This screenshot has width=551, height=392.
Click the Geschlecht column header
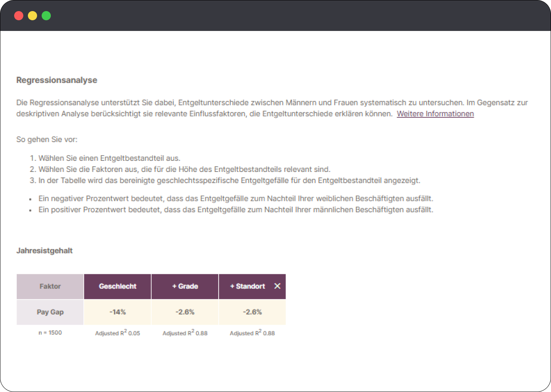118,286
